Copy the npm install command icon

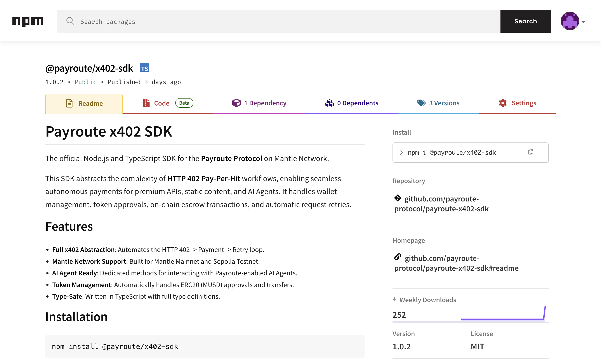[x=531, y=152]
